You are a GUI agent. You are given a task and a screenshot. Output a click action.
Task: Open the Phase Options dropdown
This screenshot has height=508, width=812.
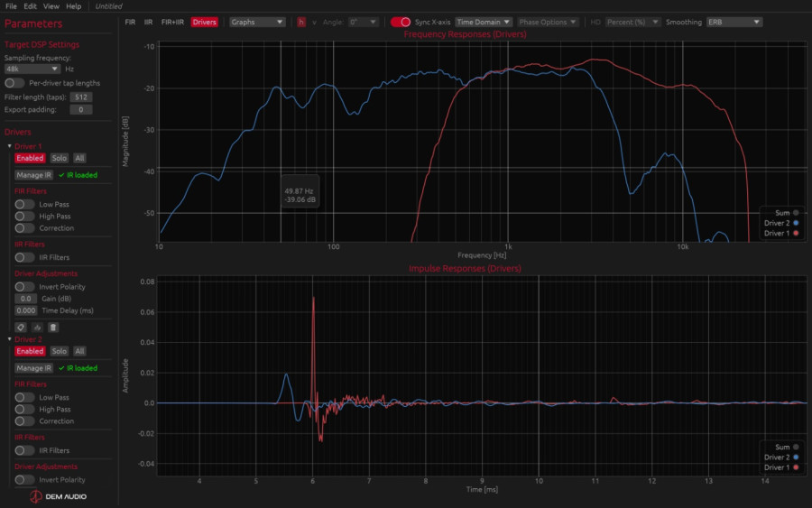click(548, 23)
